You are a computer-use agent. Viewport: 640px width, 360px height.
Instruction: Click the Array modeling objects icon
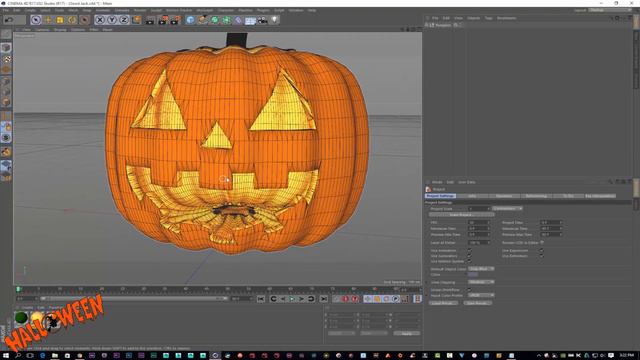[x=226, y=20]
